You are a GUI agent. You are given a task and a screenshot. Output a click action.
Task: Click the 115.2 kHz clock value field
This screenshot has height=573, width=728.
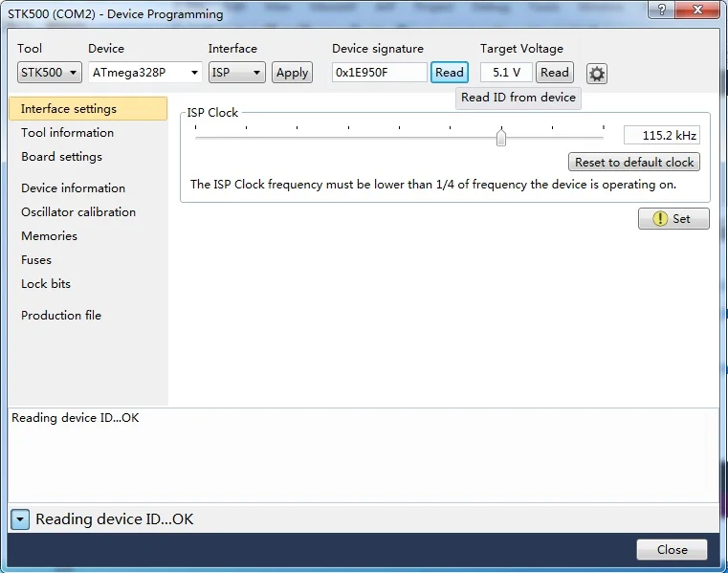pyautogui.click(x=662, y=136)
